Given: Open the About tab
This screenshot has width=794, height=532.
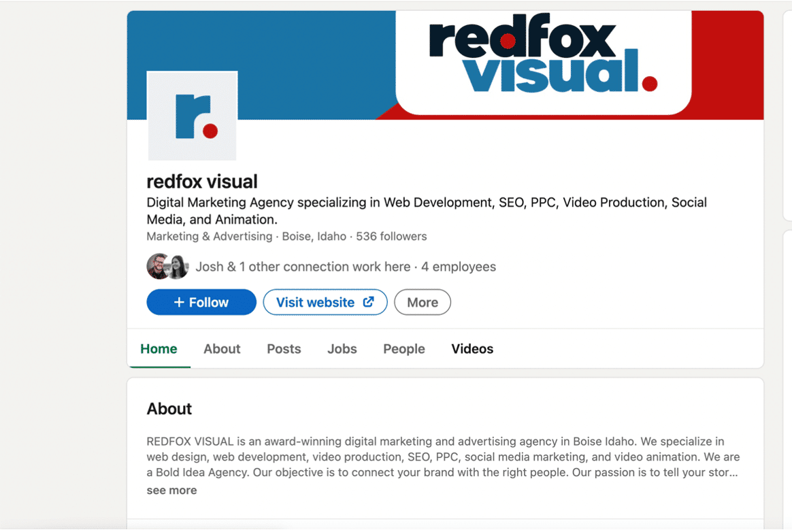Looking at the screenshot, I should (222, 349).
